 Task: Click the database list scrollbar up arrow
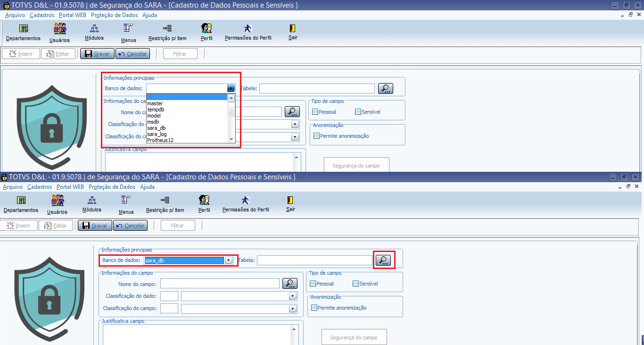[x=231, y=98]
